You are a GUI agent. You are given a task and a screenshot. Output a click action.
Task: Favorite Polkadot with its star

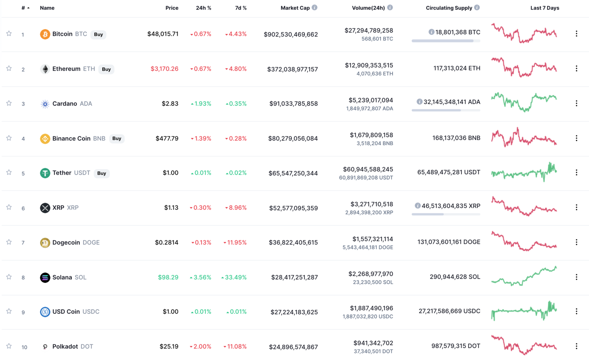(x=9, y=346)
